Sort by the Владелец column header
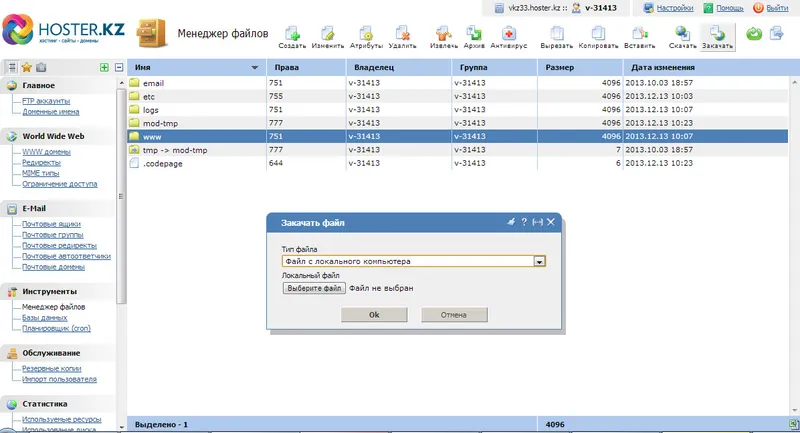This screenshot has width=800, height=433. pos(399,67)
